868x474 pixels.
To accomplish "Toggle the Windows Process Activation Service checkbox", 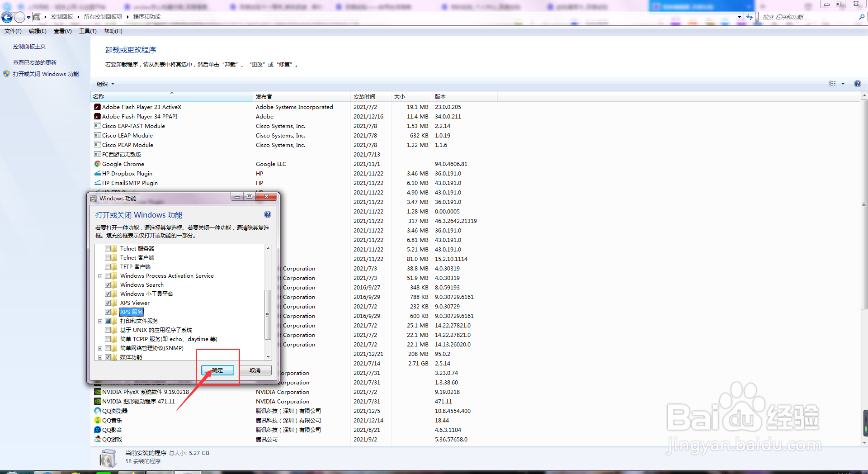I will click(108, 276).
